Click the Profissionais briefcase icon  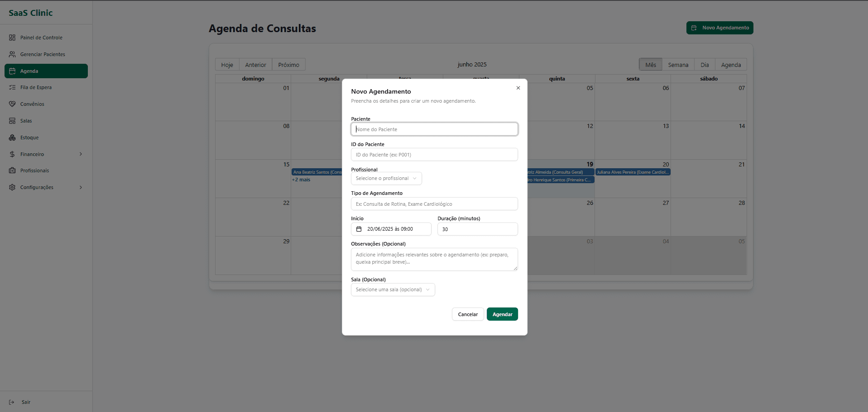[x=12, y=170]
